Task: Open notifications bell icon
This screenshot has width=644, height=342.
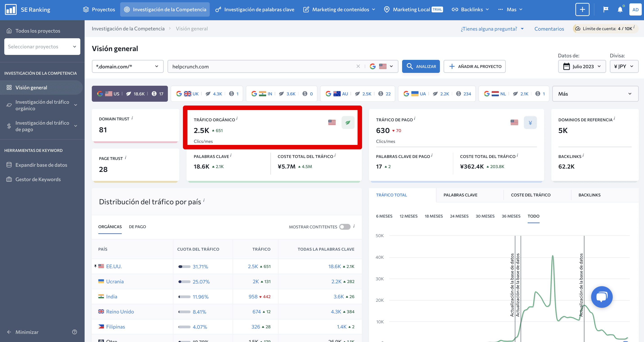Action: pyautogui.click(x=620, y=9)
